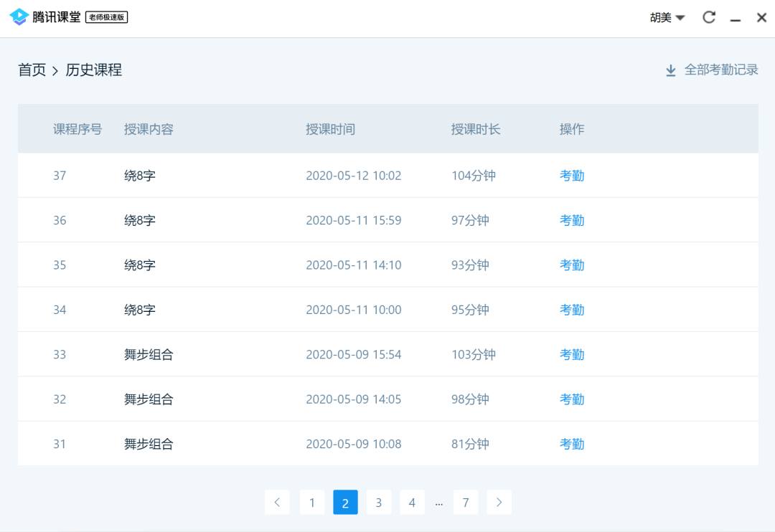Click the pagination ellipsis to skip pages
The width and height of the screenshot is (775, 532).
point(439,503)
